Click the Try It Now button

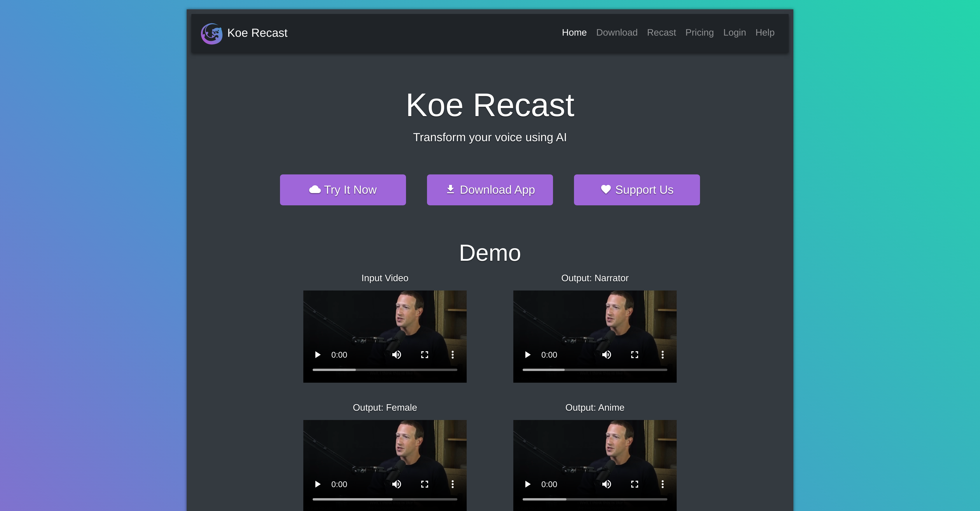342,190
